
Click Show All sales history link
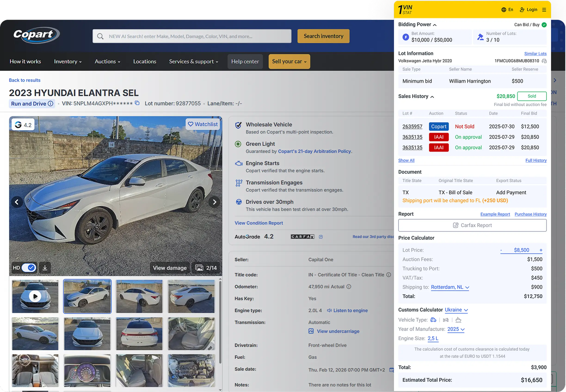coord(406,160)
